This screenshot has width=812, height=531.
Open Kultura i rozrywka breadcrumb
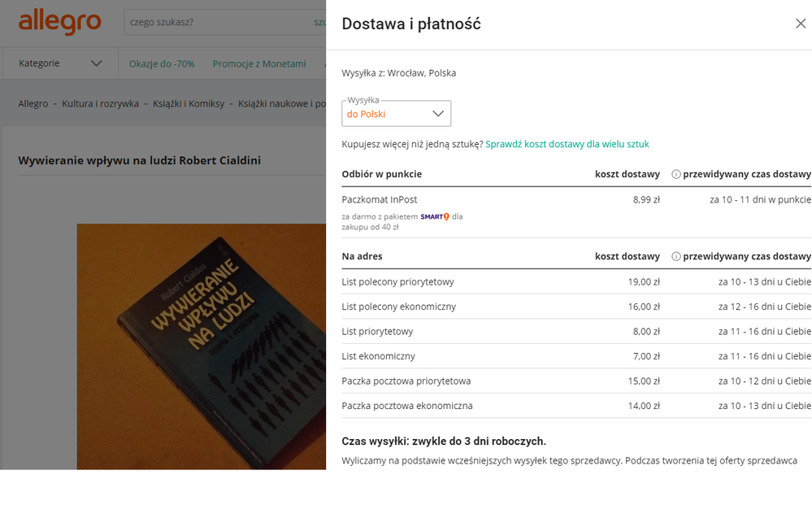(101, 104)
